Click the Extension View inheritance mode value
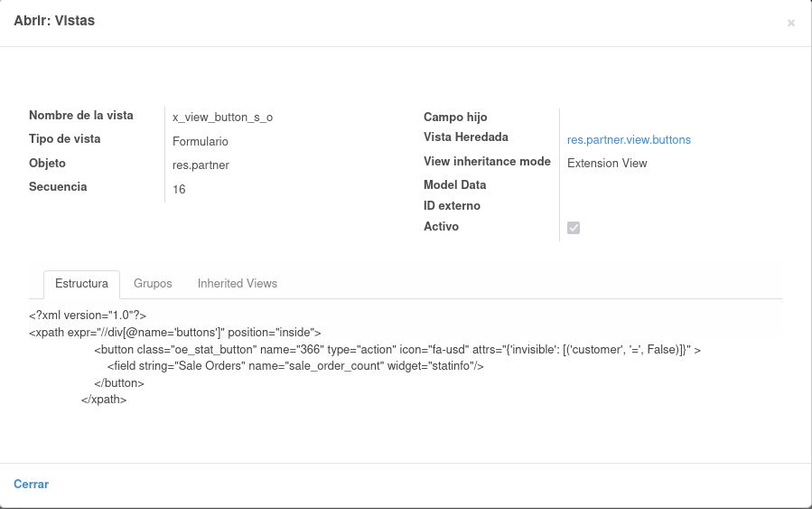This screenshot has width=812, height=509. (x=607, y=164)
